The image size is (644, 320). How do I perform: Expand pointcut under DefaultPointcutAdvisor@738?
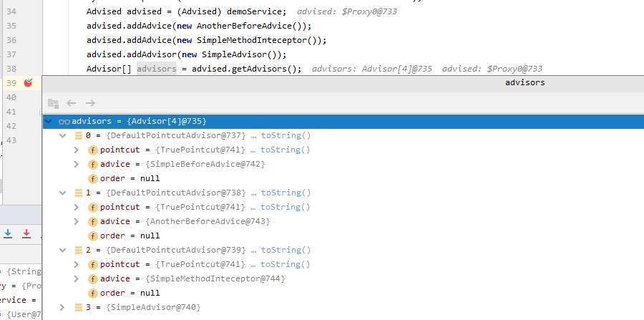click(77, 207)
